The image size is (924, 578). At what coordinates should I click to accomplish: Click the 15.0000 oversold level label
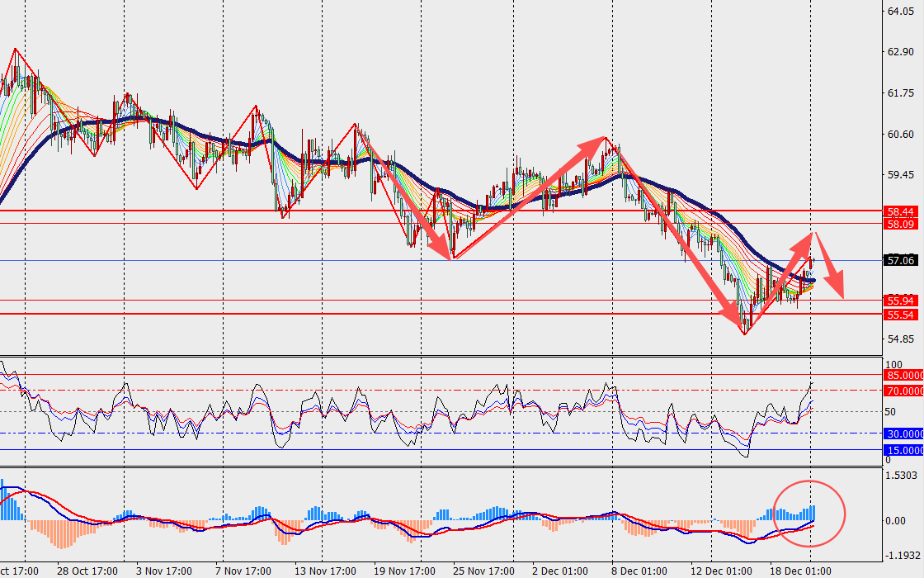(903, 450)
